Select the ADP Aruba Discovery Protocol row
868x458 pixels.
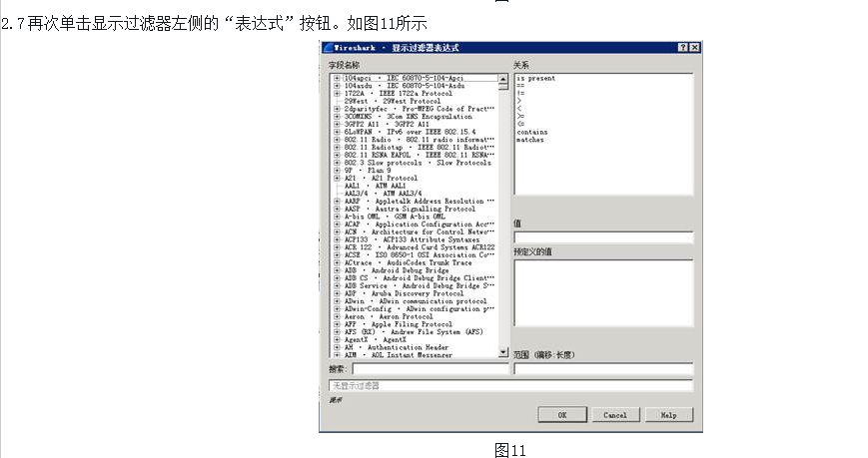coord(404,293)
